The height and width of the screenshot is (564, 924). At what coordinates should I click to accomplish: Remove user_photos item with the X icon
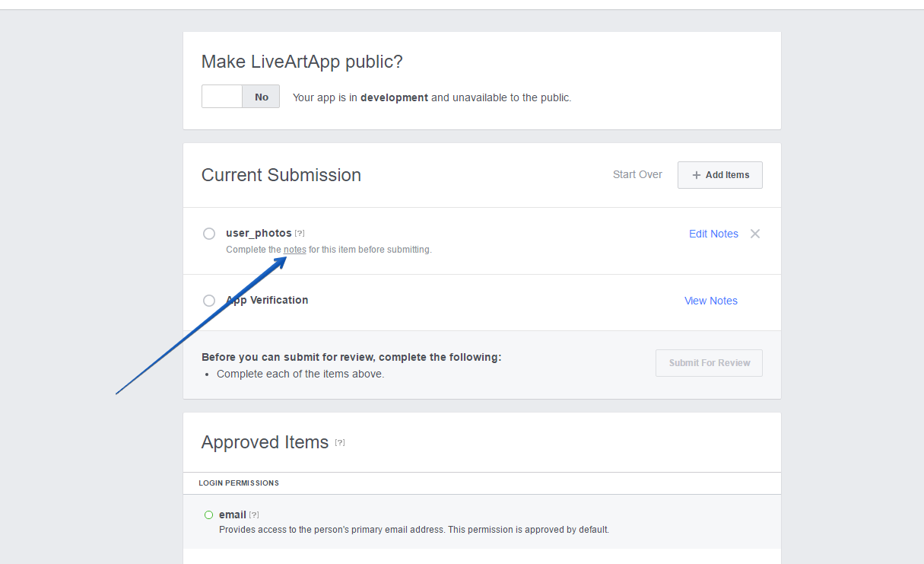pyautogui.click(x=755, y=234)
